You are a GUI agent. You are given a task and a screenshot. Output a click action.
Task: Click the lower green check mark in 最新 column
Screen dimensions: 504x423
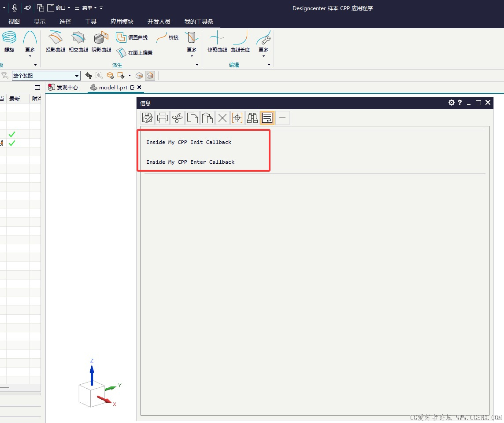click(12, 143)
